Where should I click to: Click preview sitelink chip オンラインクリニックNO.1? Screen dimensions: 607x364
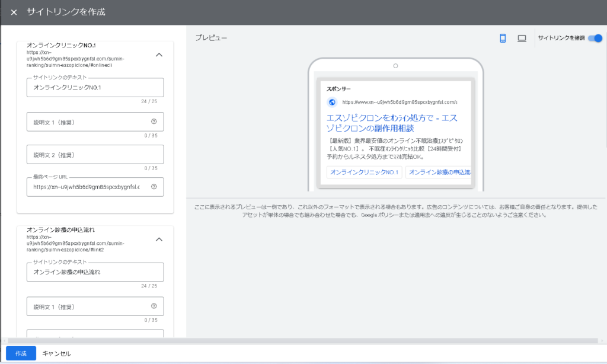pos(365,173)
